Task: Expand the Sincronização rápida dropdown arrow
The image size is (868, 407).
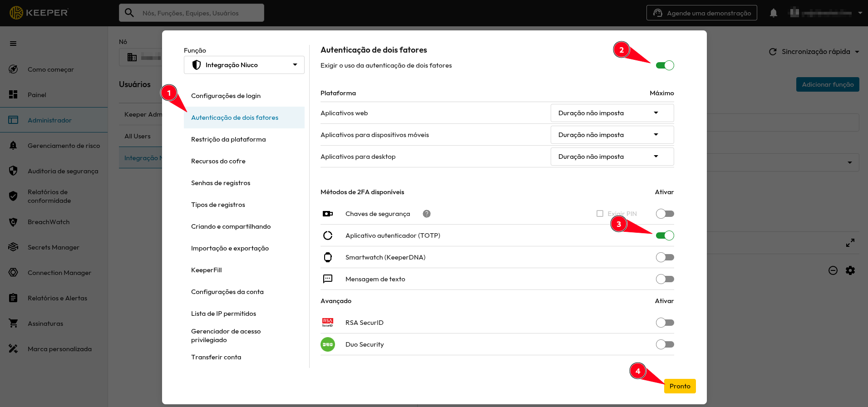Action: (x=857, y=52)
